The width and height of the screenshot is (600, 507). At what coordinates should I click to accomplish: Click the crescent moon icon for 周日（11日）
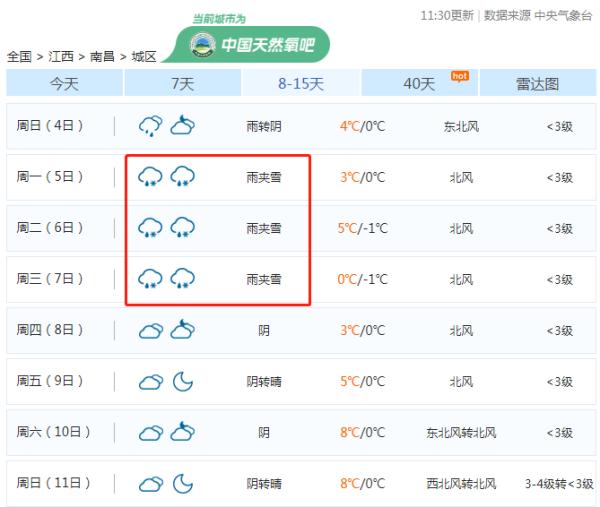point(183,484)
